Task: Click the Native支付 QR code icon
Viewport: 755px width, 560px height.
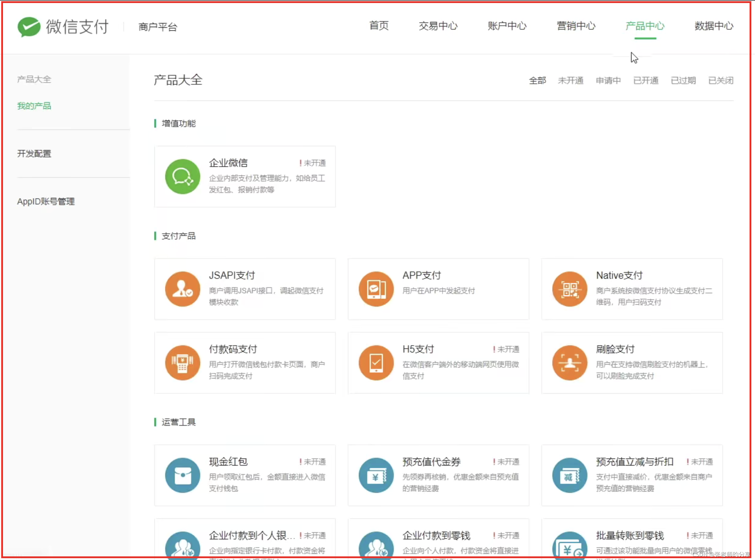Action: 570,289
